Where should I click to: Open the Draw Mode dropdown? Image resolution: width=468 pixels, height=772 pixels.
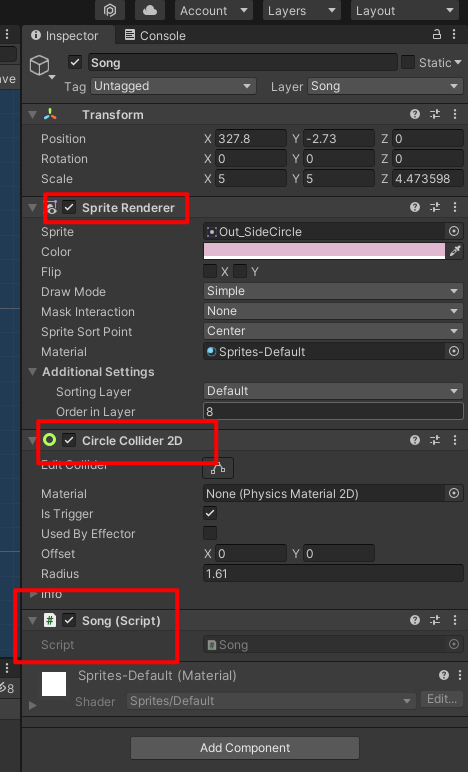[333, 291]
